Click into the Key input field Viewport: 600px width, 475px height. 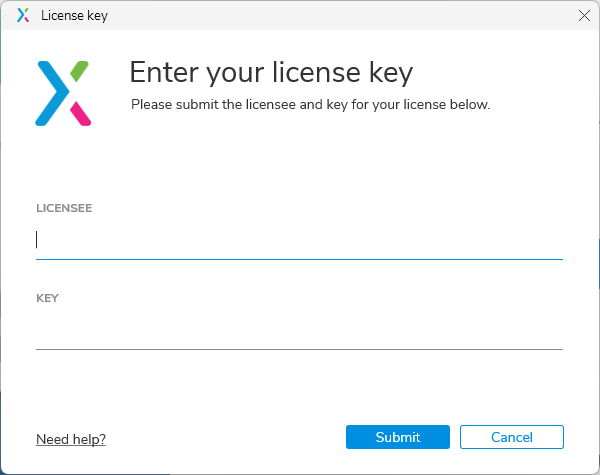pyautogui.click(x=299, y=330)
